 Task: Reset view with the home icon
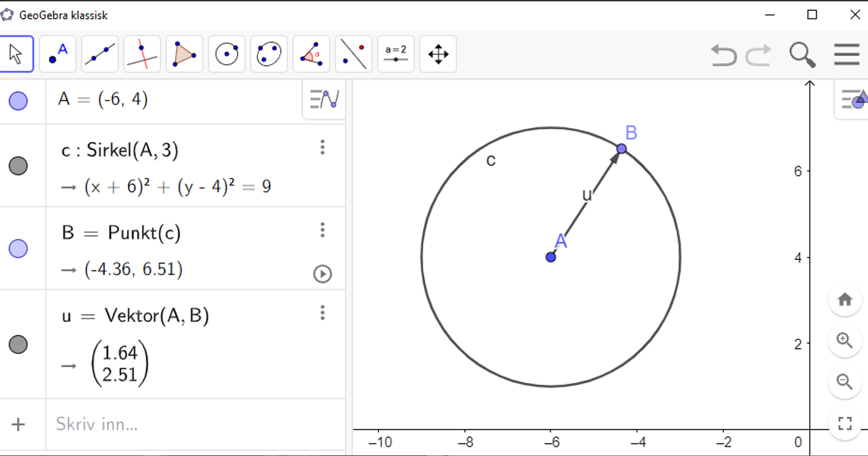pos(844,300)
